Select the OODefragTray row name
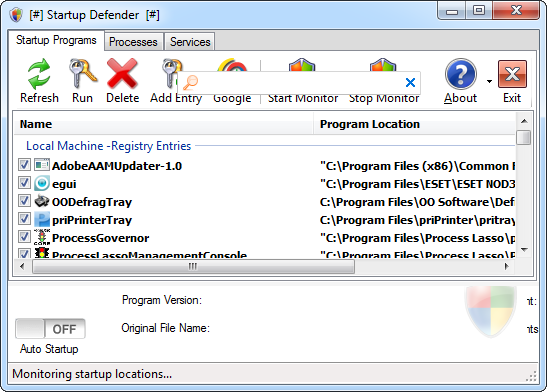This screenshot has width=547, height=392. tap(92, 202)
